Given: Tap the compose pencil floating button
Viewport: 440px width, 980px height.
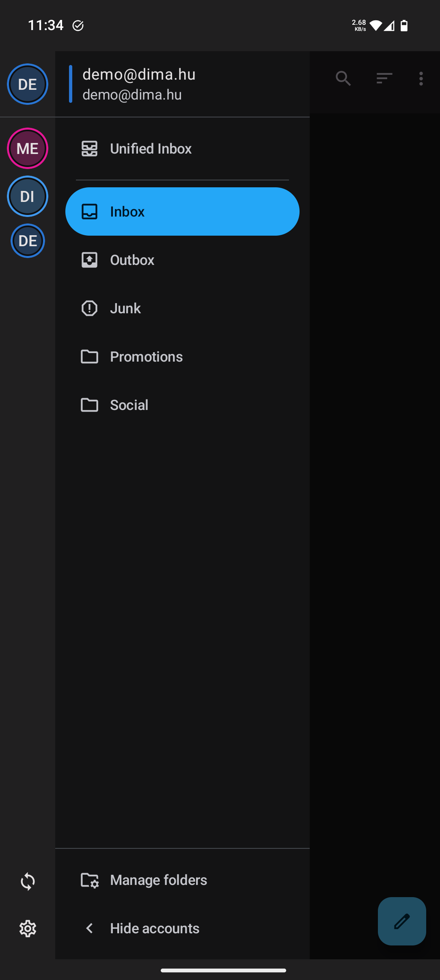Looking at the screenshot, I should coord(402,921).
